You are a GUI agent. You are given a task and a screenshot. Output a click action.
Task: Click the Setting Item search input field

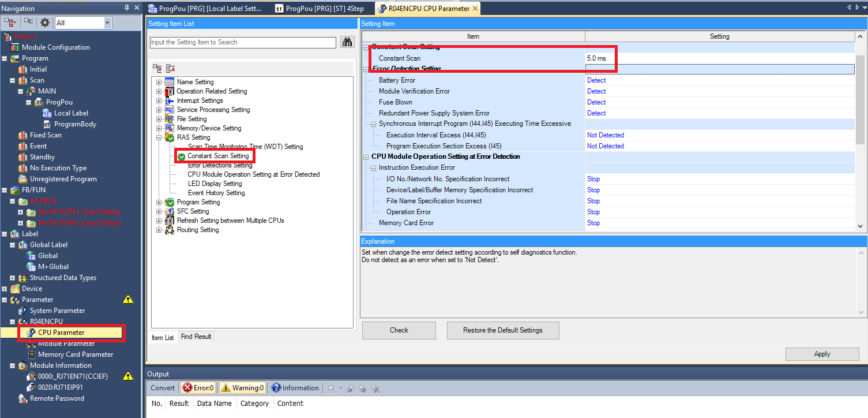click(x=243, y=42)
